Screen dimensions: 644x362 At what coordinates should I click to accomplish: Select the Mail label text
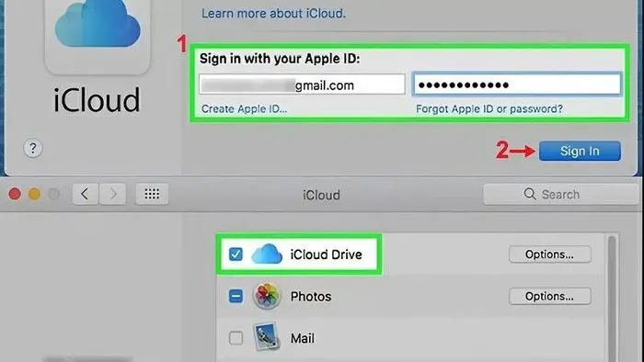pyautogui.click(x=303, y=338)
